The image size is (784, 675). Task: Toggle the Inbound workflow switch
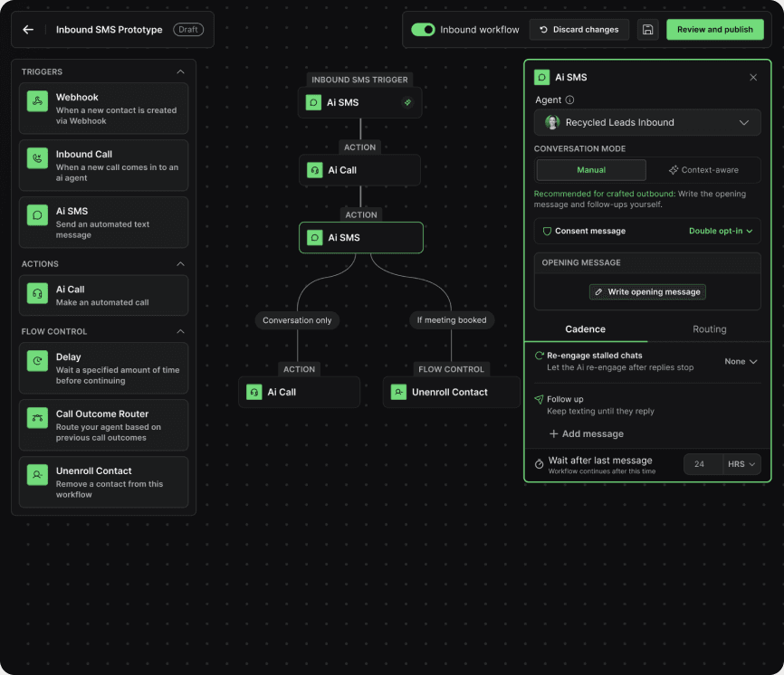[x=423, y=30]
